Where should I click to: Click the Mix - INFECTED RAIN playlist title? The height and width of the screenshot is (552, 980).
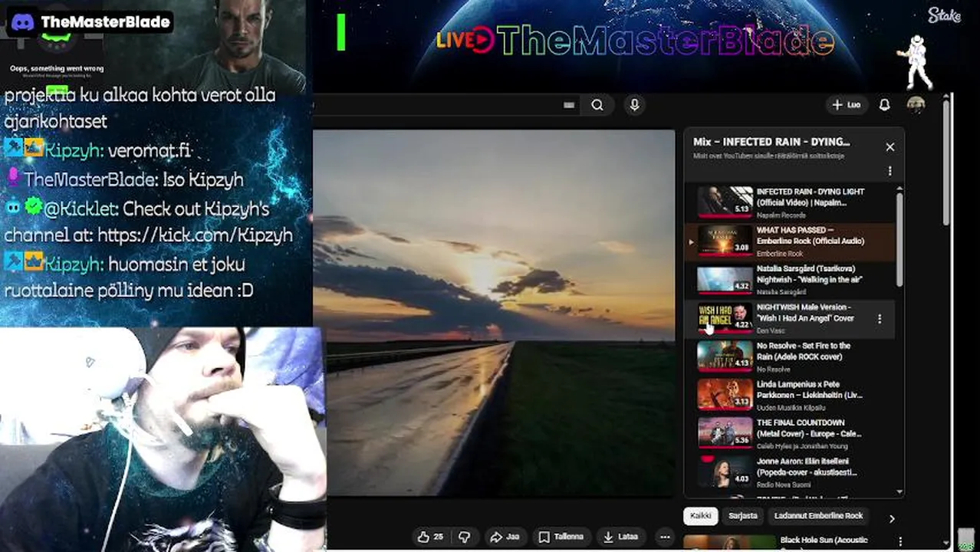click(771, 142)
